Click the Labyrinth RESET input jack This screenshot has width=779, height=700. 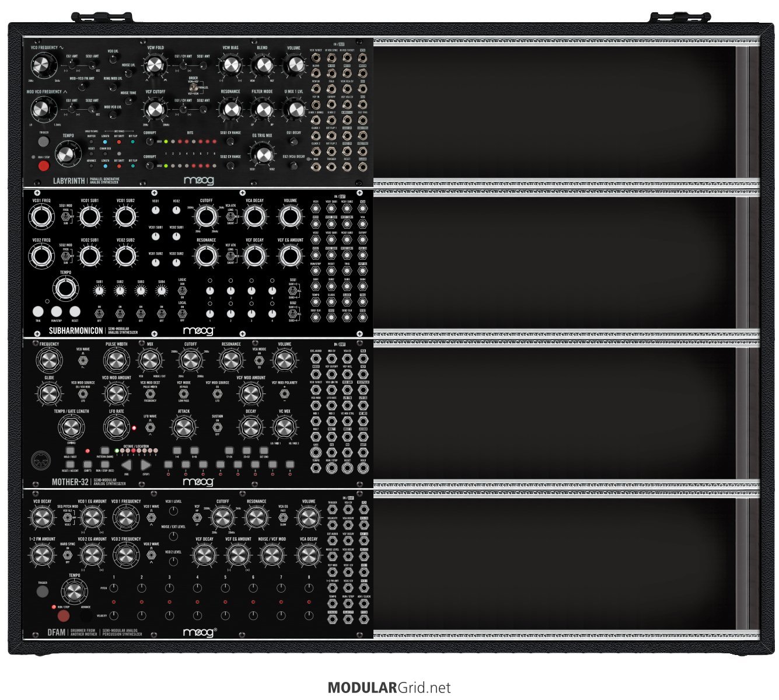tap(347, 166)
